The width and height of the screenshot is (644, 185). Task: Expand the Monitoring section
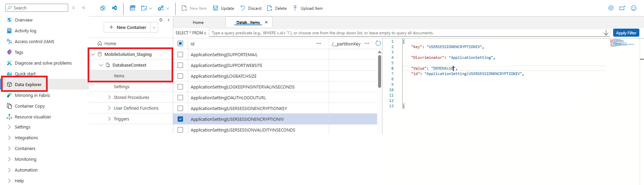9,159
